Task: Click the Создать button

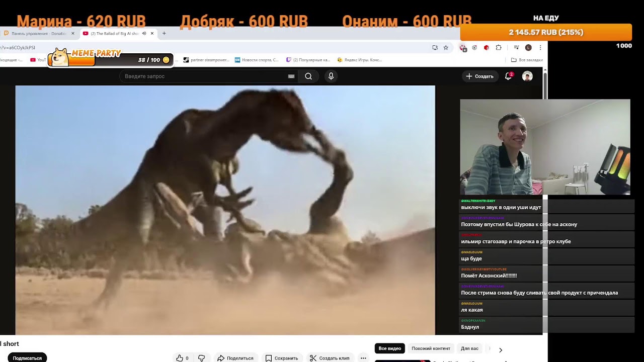Action: pos(480,76)
